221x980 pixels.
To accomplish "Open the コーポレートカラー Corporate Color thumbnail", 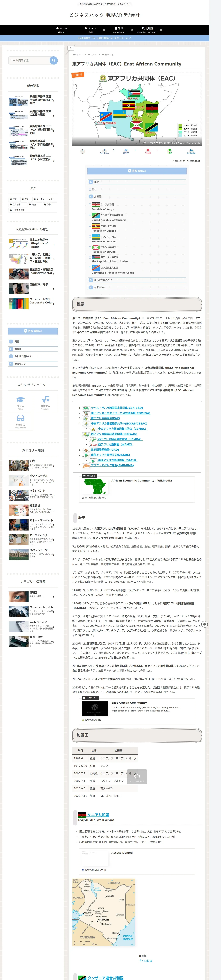I will [19, 304].
